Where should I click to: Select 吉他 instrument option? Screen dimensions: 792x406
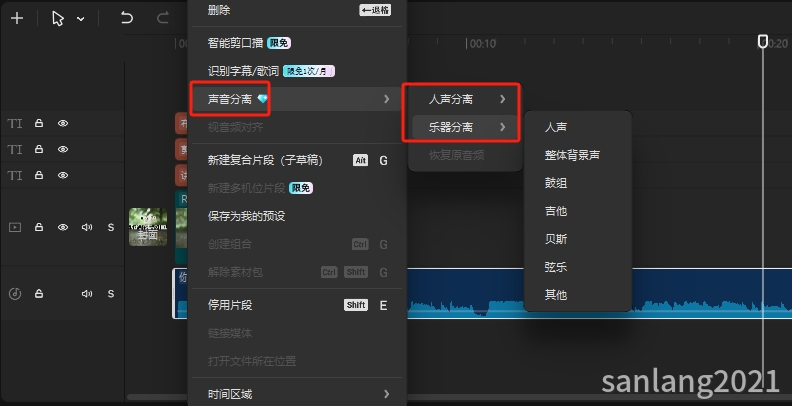(x=578, y=211)
